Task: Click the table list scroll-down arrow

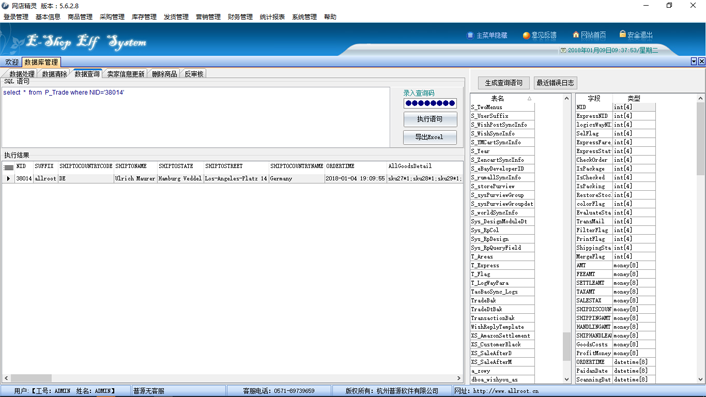Action: pos(566,379)
